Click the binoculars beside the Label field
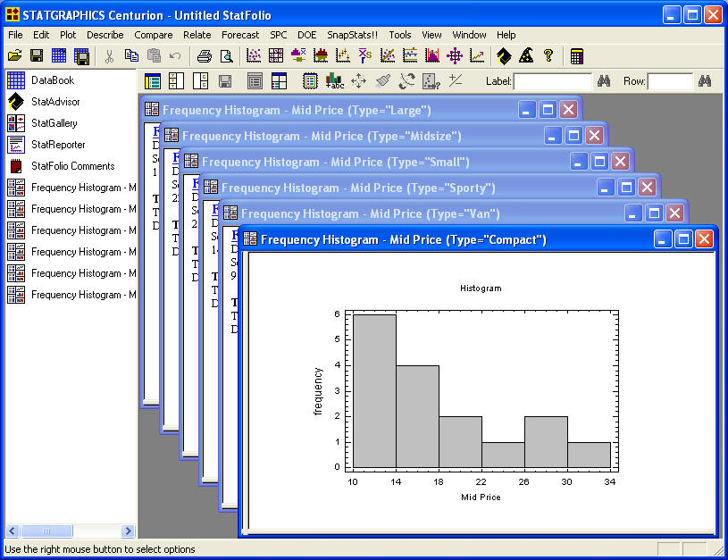The width and height of the screenshot is (728, 560). tap(604, 81)
